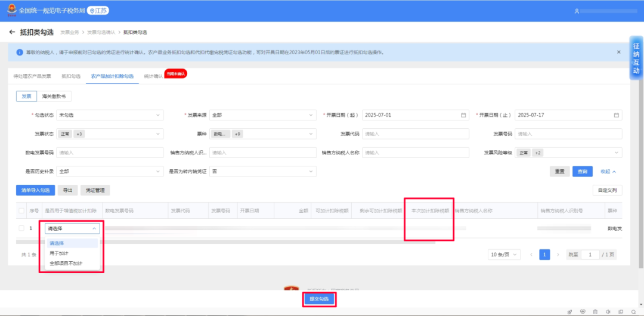Click the magnifier icon in the browser status bar

point(633,311)
